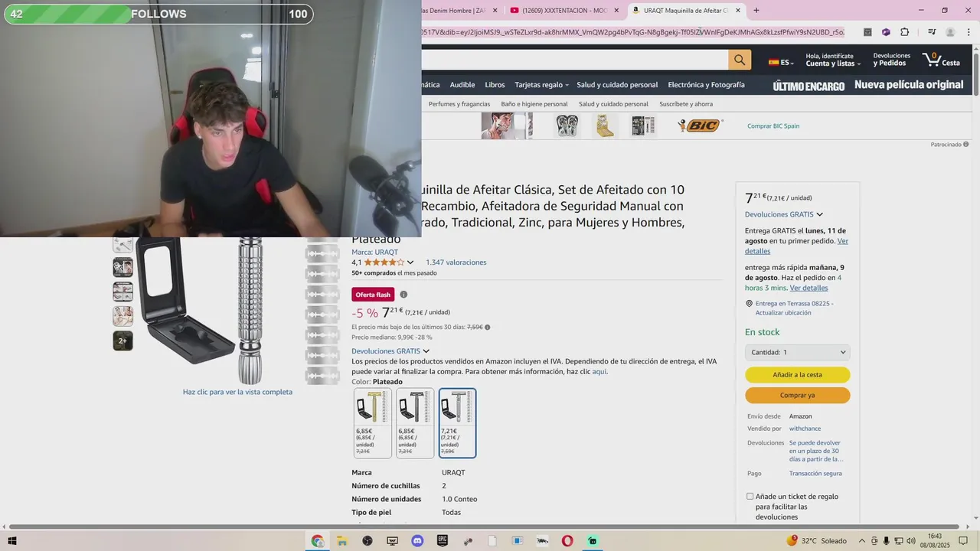
Task: Click Añadir a la cesta button
Action: (798, 375)
